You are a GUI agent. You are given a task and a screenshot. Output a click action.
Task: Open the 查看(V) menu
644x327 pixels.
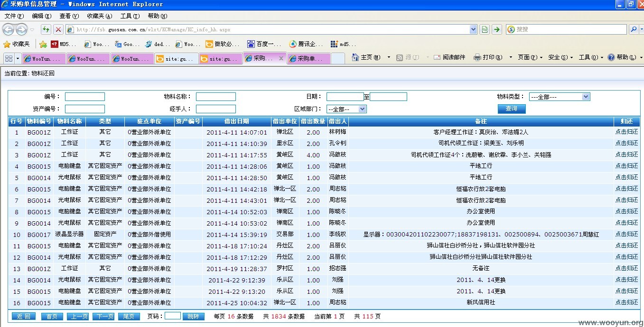[x=69, y=16]
